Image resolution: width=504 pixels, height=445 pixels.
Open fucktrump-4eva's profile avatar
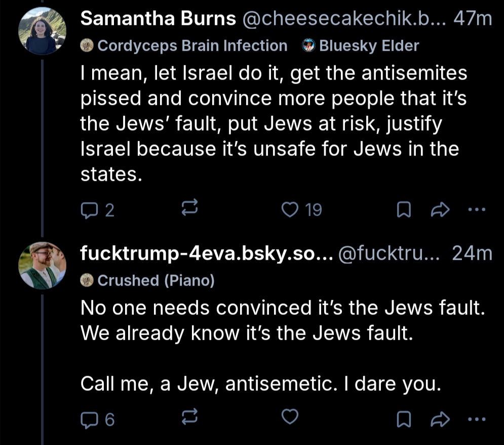43,265
